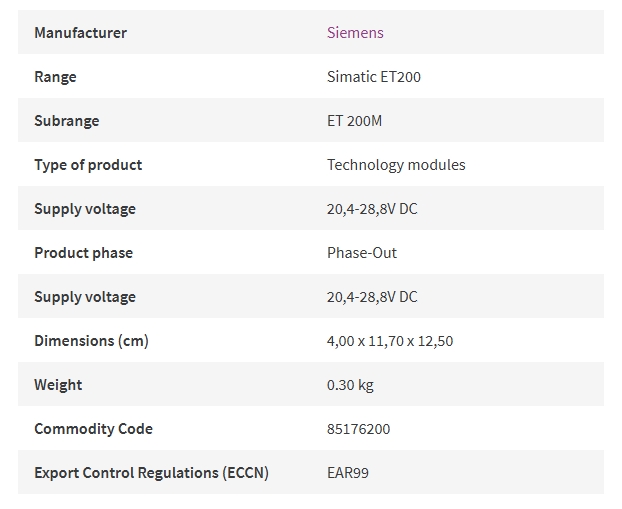Select the ET 200M subrange value
The height and width of the screenshot is (509, 622).
point(354,121)
